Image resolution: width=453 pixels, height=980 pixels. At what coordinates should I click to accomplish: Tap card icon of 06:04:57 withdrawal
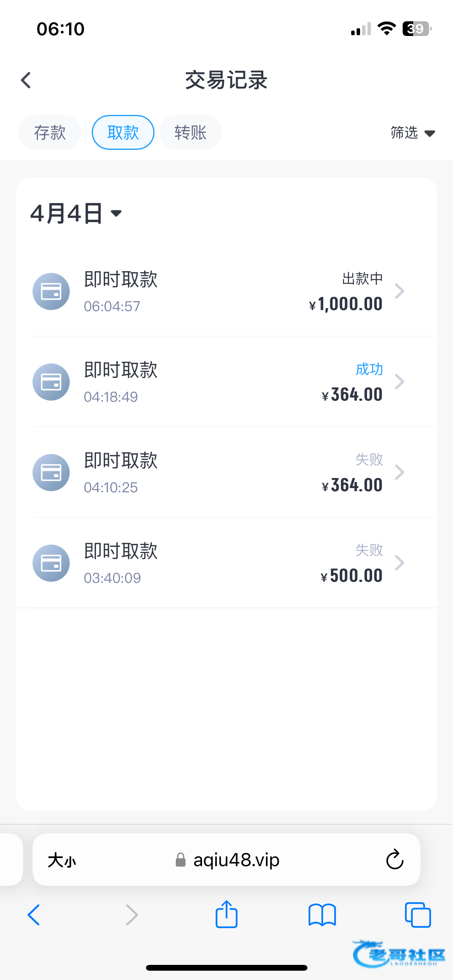[51, 291]
